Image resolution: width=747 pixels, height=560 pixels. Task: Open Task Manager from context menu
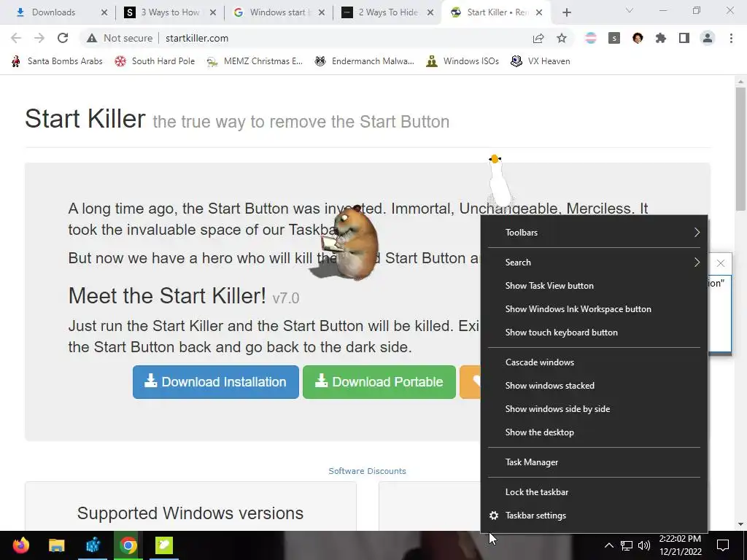594,462
